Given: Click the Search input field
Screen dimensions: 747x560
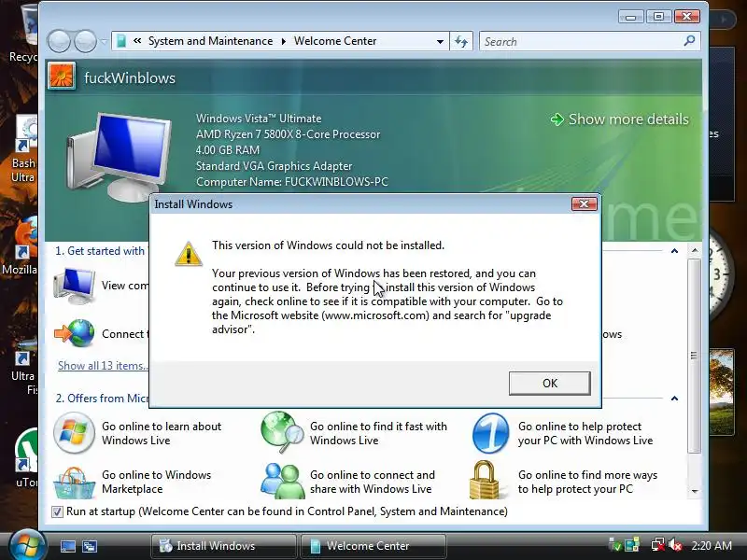Looking at the screenshot, I should click(x=581, y=41).
